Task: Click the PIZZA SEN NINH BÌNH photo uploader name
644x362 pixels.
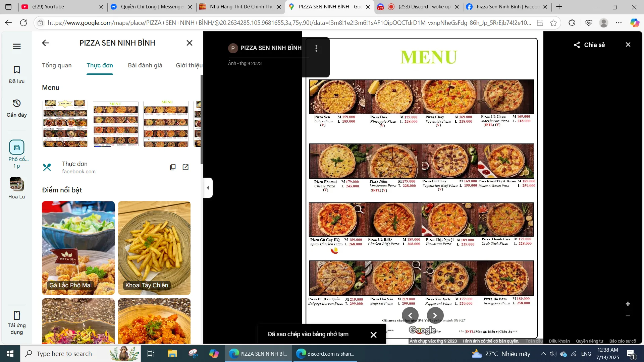Action: [x=271, y=48]
